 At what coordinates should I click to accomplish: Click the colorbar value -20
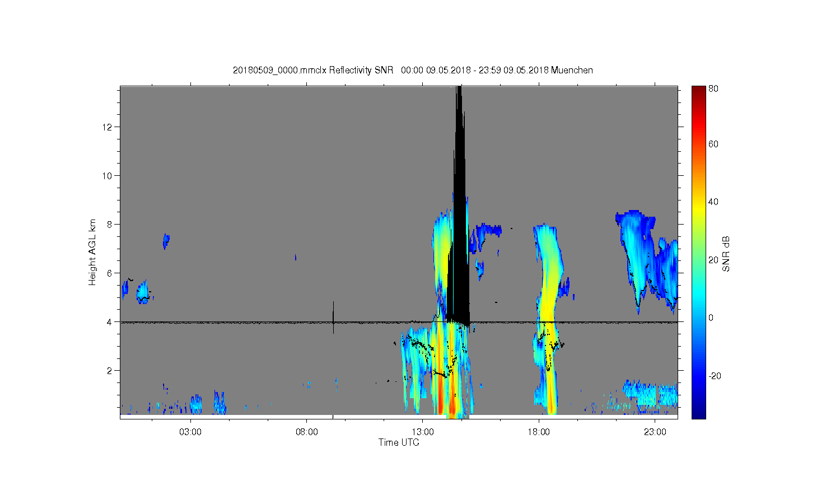715,376
